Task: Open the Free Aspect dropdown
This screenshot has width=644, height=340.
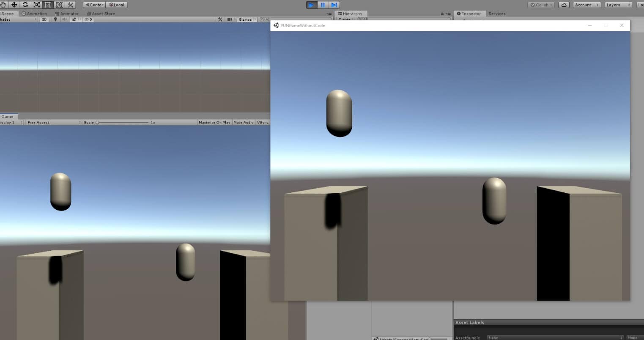Action: click(x=54, y=123)
